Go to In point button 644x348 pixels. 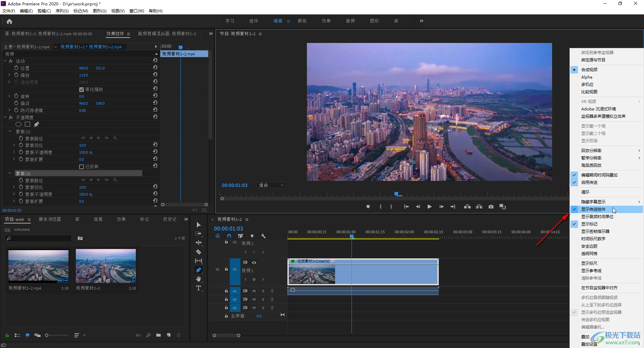click(406, 207)
